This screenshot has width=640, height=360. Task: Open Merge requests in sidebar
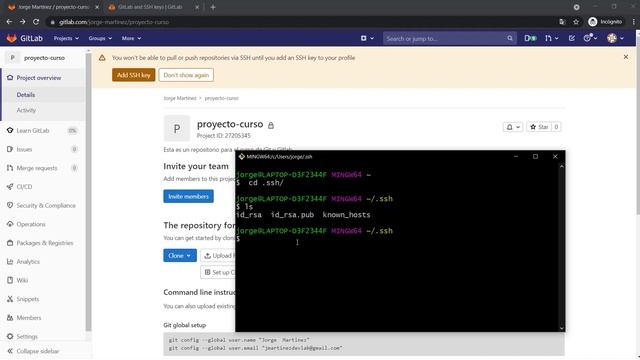click(x=37, y=168)
